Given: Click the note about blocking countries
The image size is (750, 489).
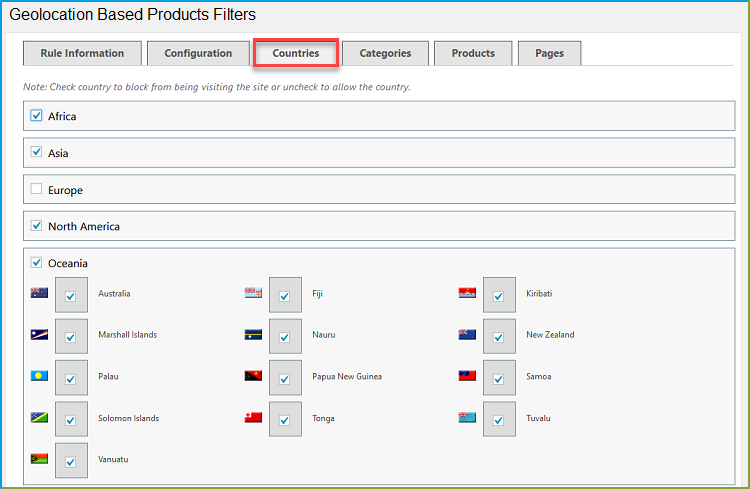Looking at the screenshot, I should coord(217,87).
